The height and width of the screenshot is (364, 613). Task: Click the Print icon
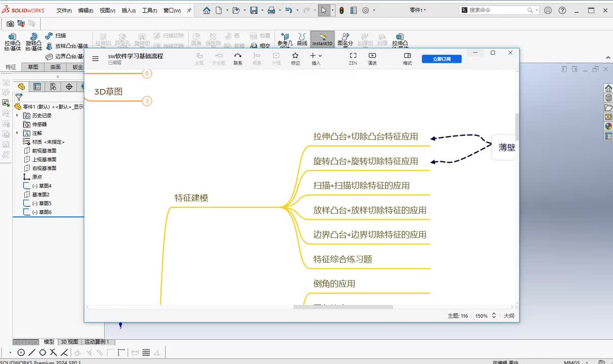(x=271, y=10)
